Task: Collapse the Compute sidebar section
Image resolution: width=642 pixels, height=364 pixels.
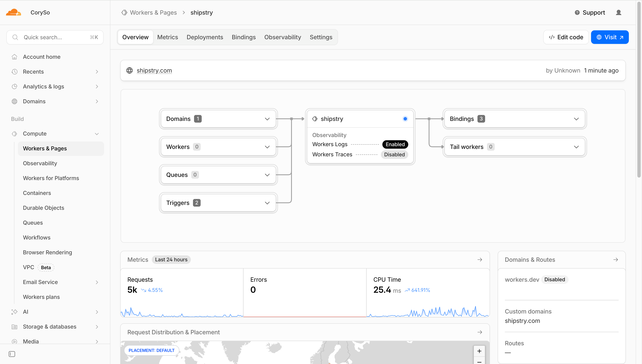Action: (97, 134)
